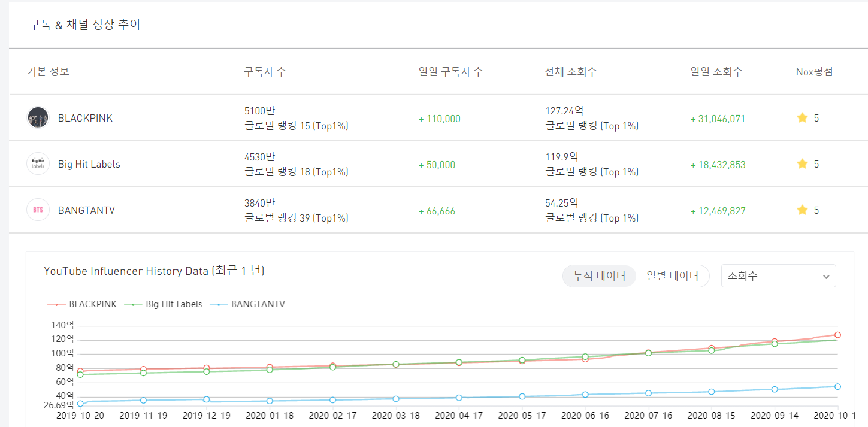The height and width of the screenshot is (427, 868).
Task: Click the 2020-09-14 x-axis date label
Action: [x=775, y=414]
